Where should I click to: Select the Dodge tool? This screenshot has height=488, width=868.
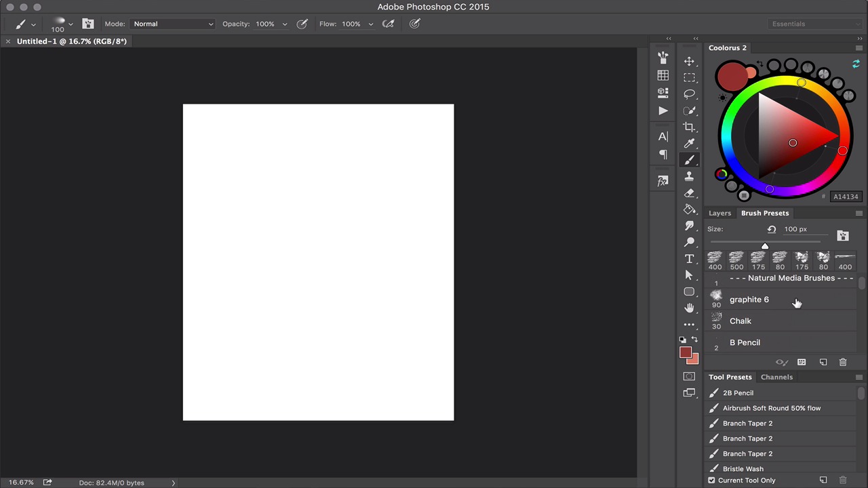(689, 242)
